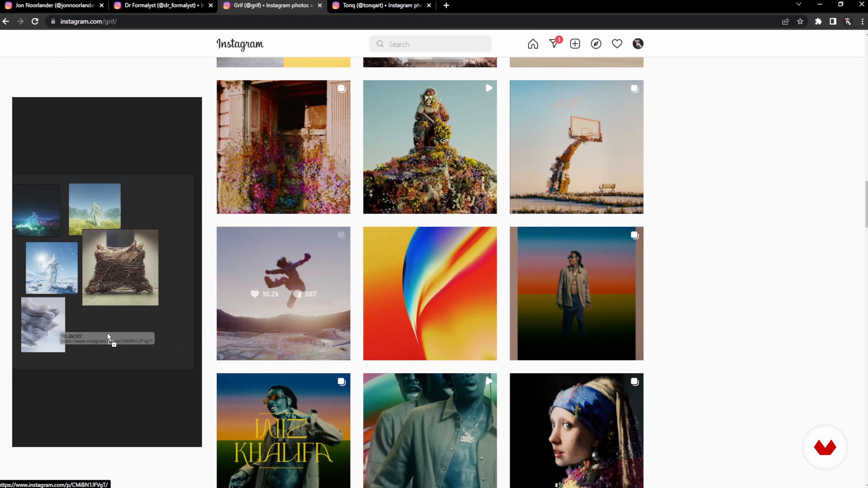The image size is (868, 488).
Task: Click the profile extension icon in toolbar
Action: [x=848, y=21]
